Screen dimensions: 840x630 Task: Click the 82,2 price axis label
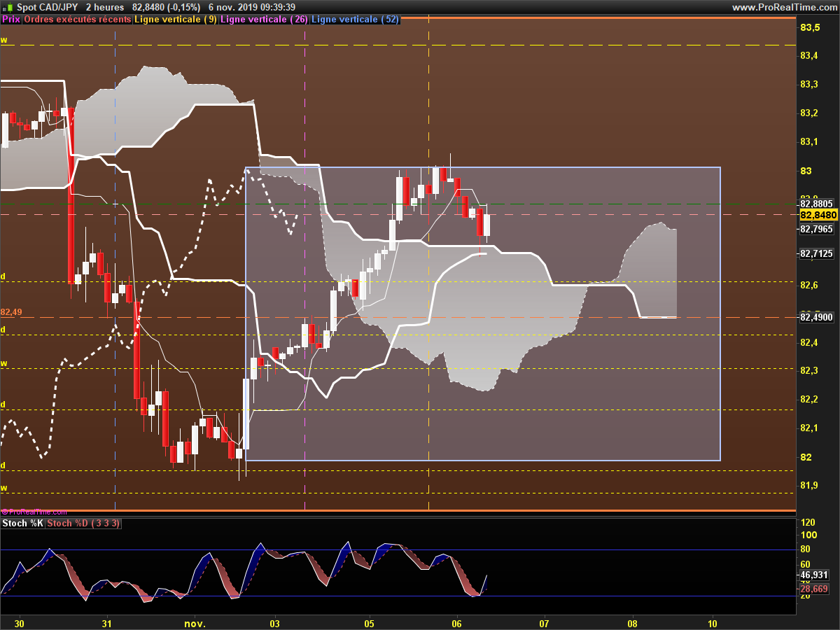pyautogui.click(x=809, y=400)
